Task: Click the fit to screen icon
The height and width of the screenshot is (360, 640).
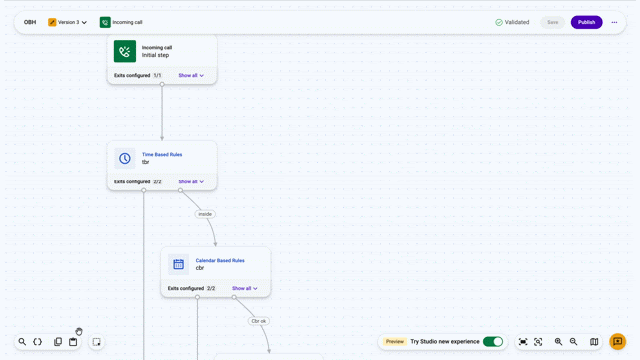Action: pos(523,342)
